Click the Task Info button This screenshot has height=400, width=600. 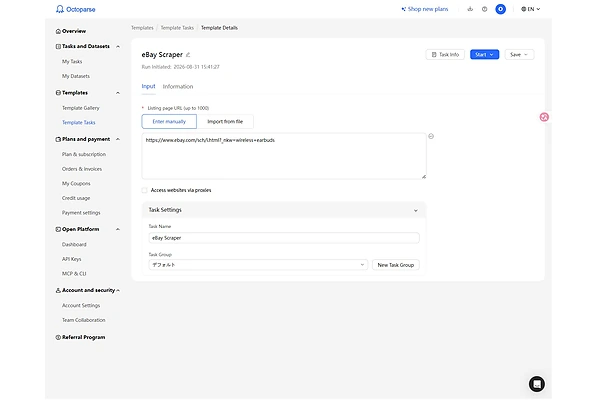[445, 55]
